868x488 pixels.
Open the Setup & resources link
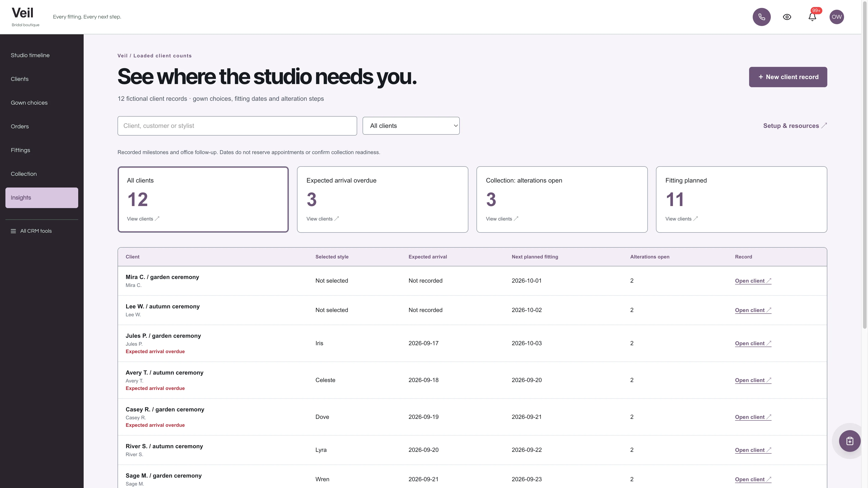[795, 126]
